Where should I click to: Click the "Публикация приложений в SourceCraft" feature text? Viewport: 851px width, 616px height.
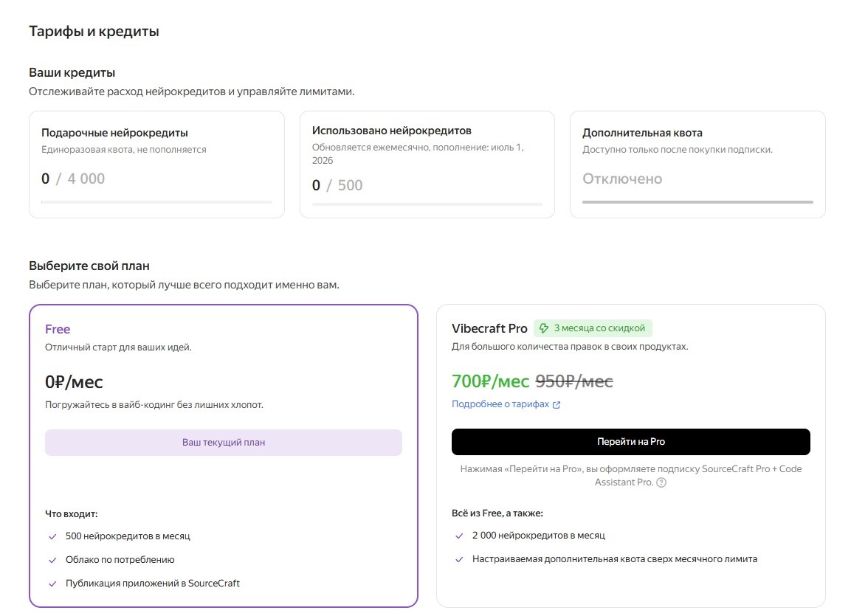tap(153, 584)
